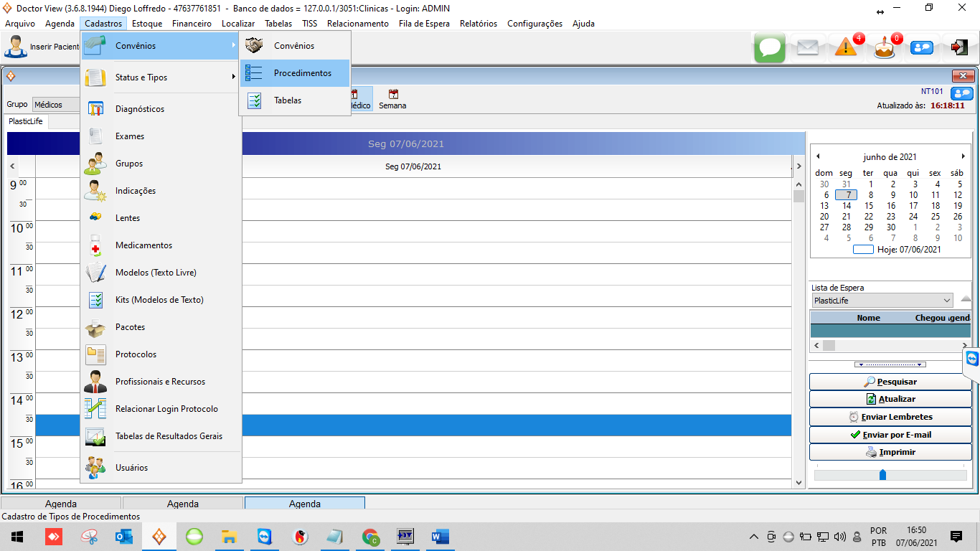980x551 pixels.
Task: Open Outlook from the Windows taskbar
Action: pyautogui.click(x=123, y=537)
